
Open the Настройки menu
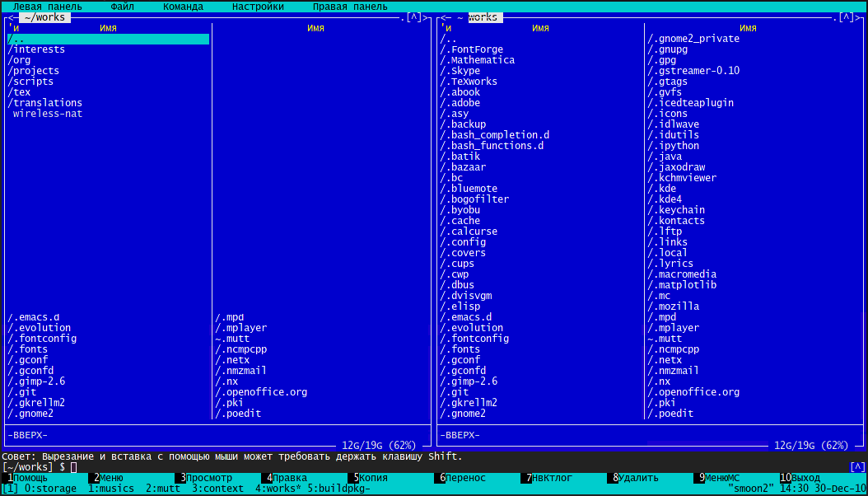258,7
